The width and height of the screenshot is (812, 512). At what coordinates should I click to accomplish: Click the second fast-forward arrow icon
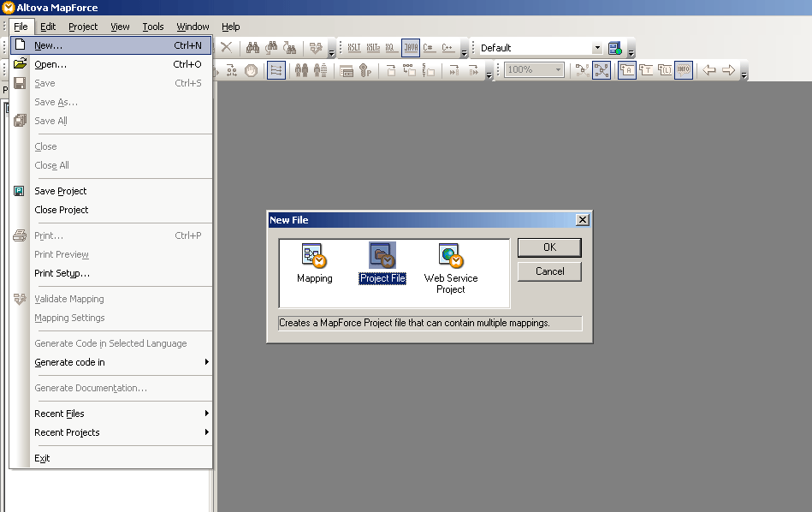[473, 70]
